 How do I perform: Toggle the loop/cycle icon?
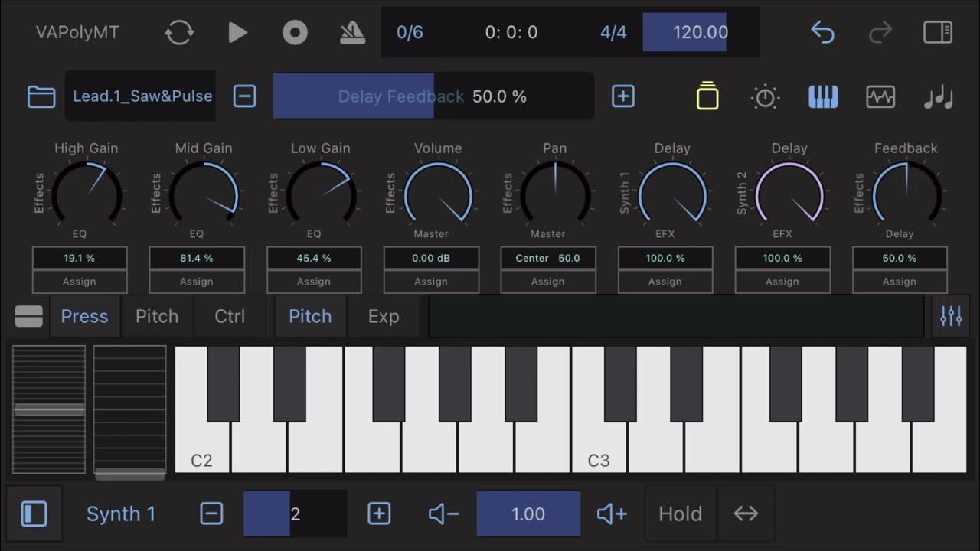[179, 32]
